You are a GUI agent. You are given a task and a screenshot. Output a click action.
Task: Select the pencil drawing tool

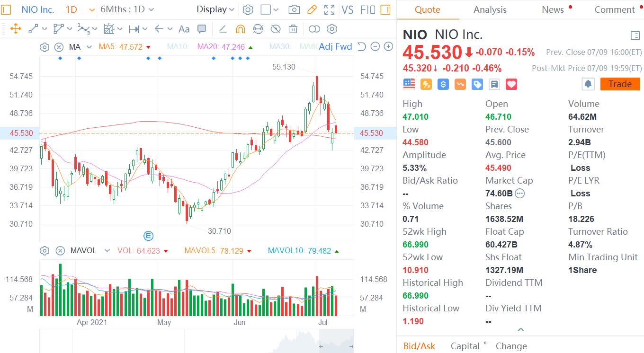click(x=312, y=9)
